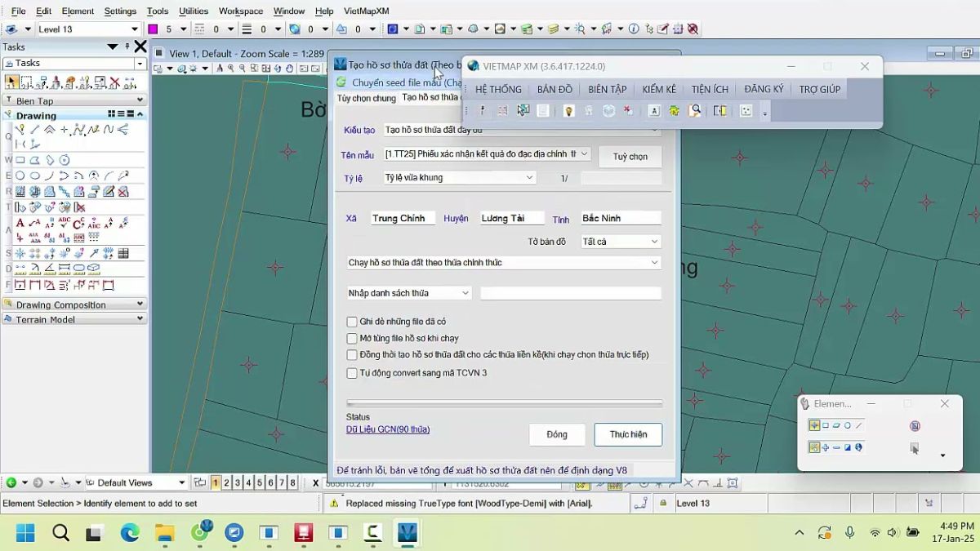
Task: Click the 'Thực hiện' button
Action: (x=627, y=434)
